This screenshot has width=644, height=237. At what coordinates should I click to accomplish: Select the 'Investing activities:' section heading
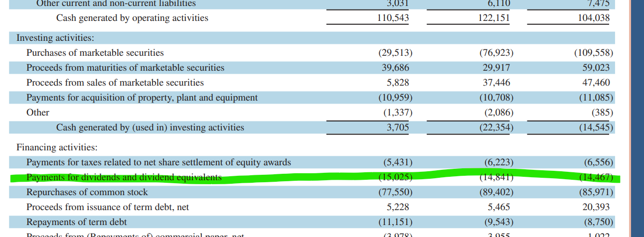[55, 38]
